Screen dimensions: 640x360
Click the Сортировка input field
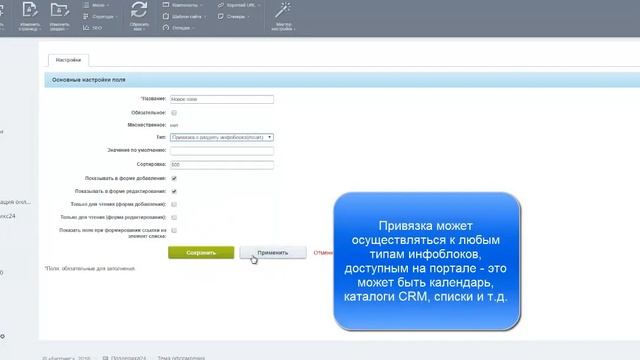(222, 164)
